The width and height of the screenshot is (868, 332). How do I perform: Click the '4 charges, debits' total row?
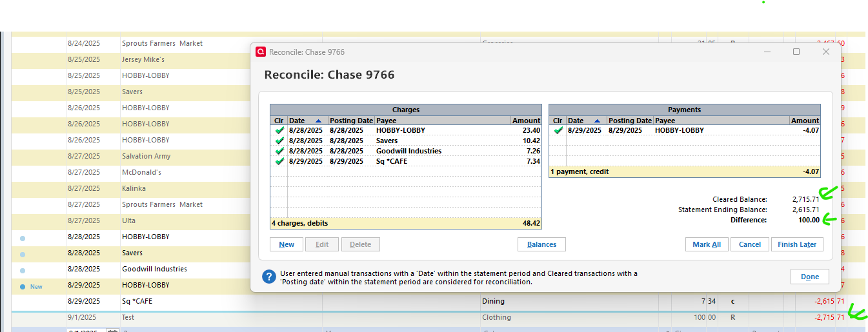(x=406, y=223)
